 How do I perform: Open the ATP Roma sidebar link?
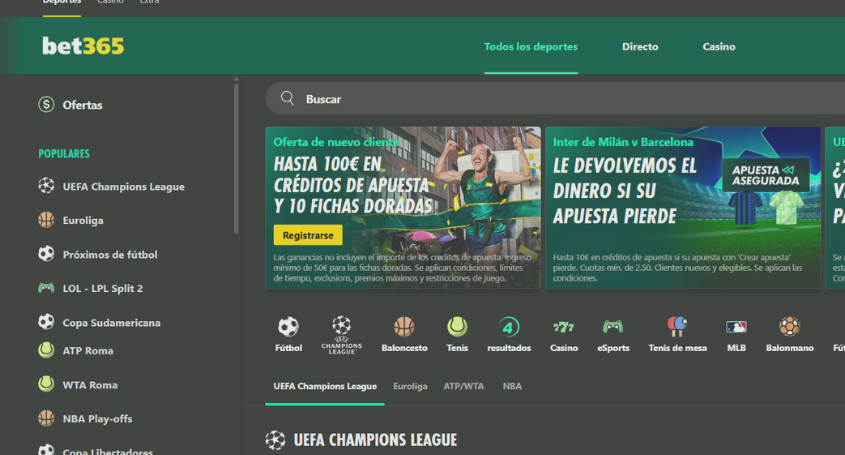point(88,350)
